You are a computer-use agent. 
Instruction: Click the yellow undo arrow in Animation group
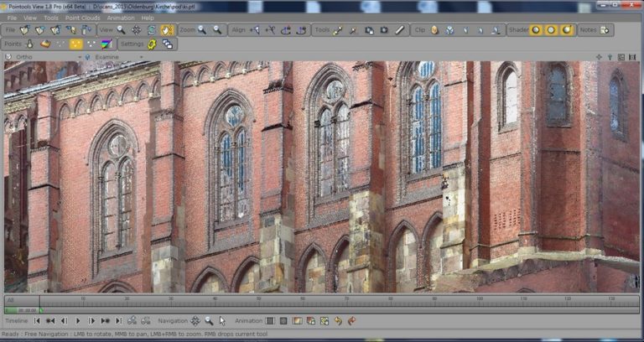click(338, 321)
